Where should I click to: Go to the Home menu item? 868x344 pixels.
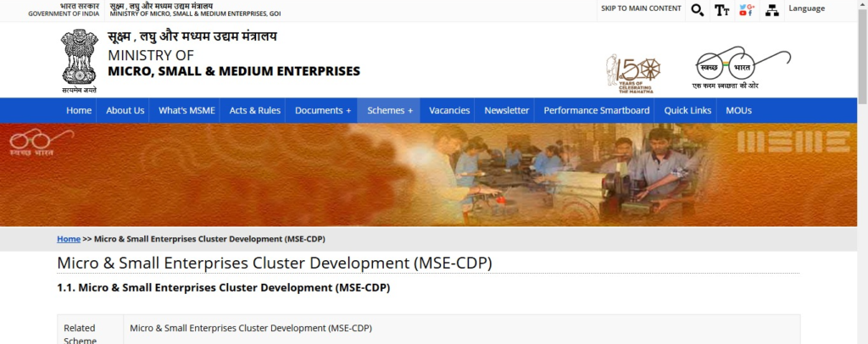coord(79,110)
